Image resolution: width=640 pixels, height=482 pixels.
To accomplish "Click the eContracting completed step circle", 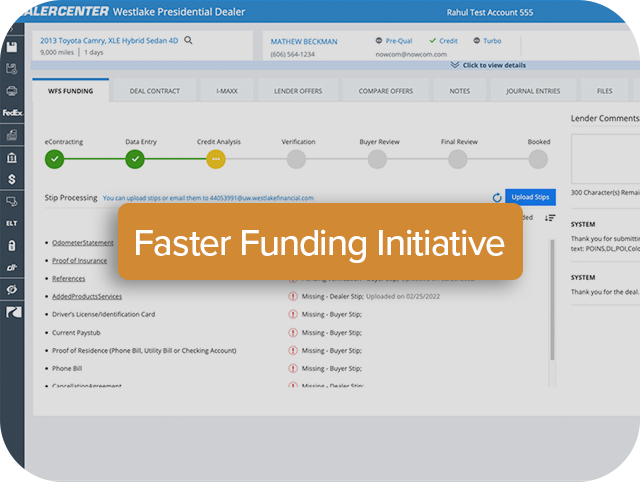I will (54, 159).
